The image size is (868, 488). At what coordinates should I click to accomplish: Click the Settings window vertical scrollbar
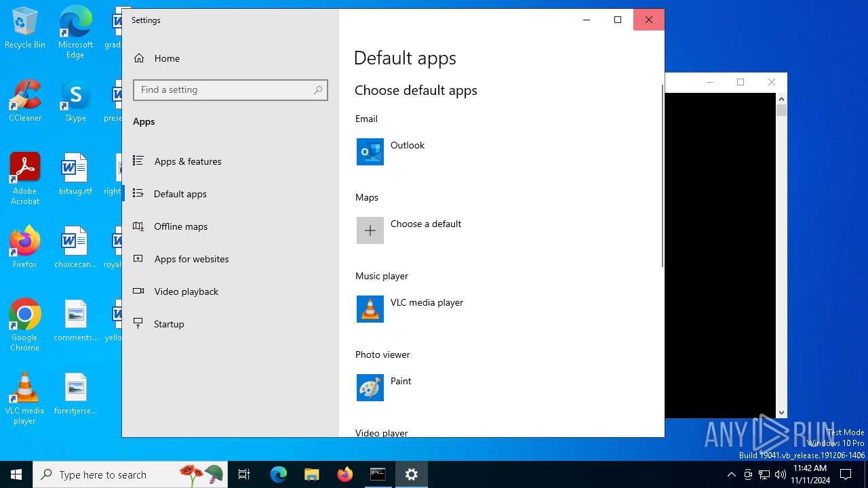[663, 176]
